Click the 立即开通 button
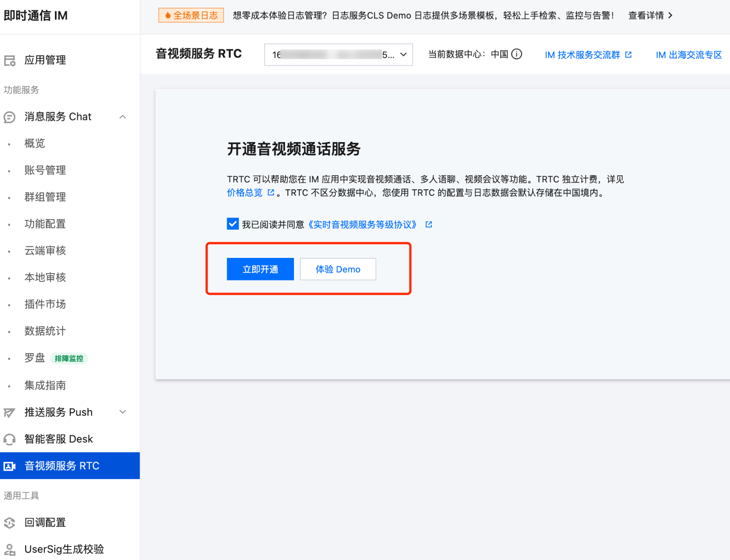This screenshot has width=730, height=560. [x=260, y=269]
